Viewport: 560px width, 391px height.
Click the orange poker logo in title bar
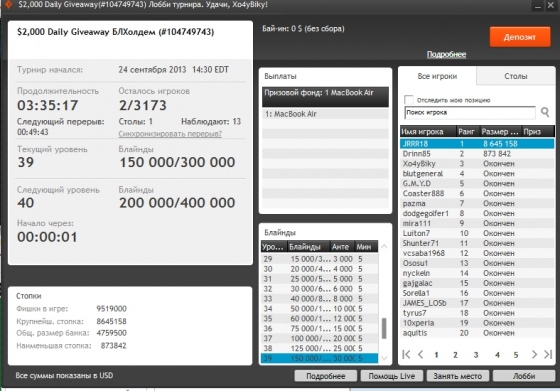[x=8, y=5]
